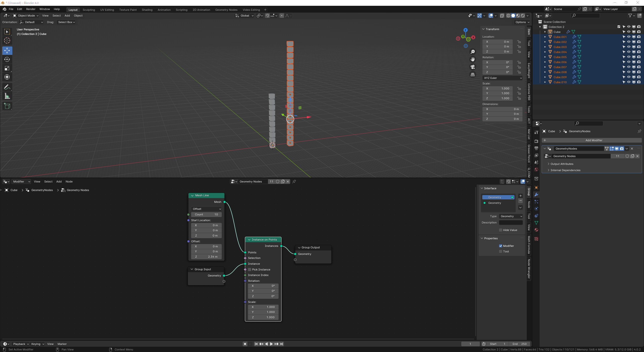The image size is (644, 352).
Task: Click the Count slider field in Mesh Line
Action: tap(207, 214)
